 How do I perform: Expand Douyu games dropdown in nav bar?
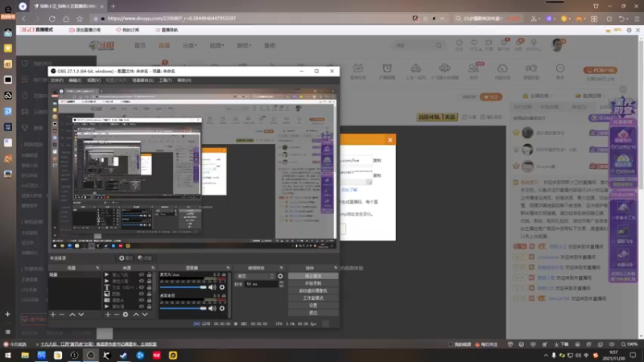[x=244, y=46]
